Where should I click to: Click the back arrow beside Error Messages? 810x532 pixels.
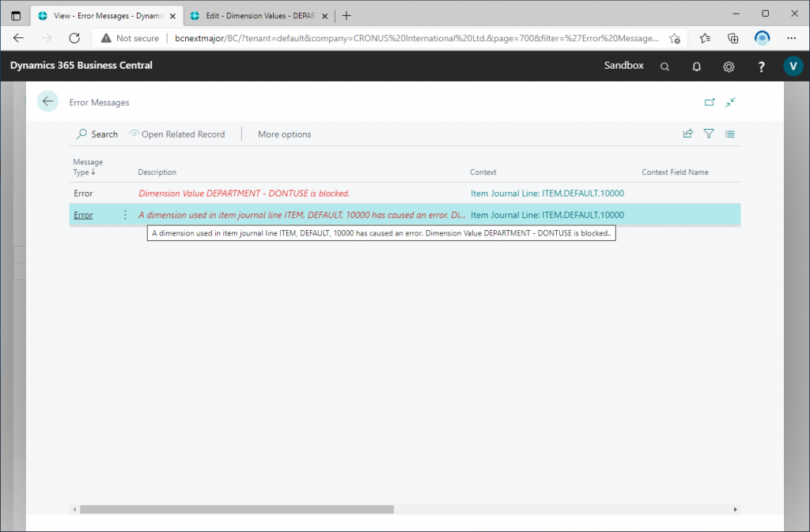(47, 102)
